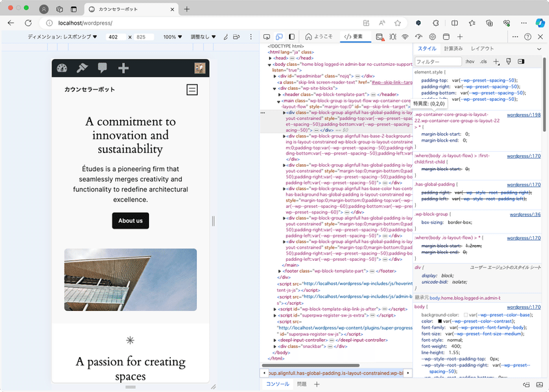Open device toolbar three-dot options menu
549x392 pixels.
point(250,37)
